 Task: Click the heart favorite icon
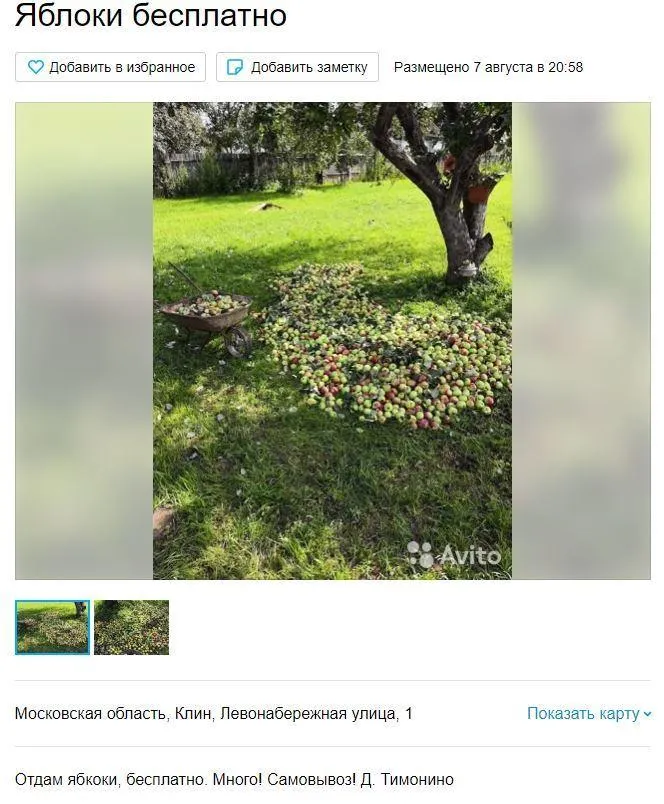35,67
